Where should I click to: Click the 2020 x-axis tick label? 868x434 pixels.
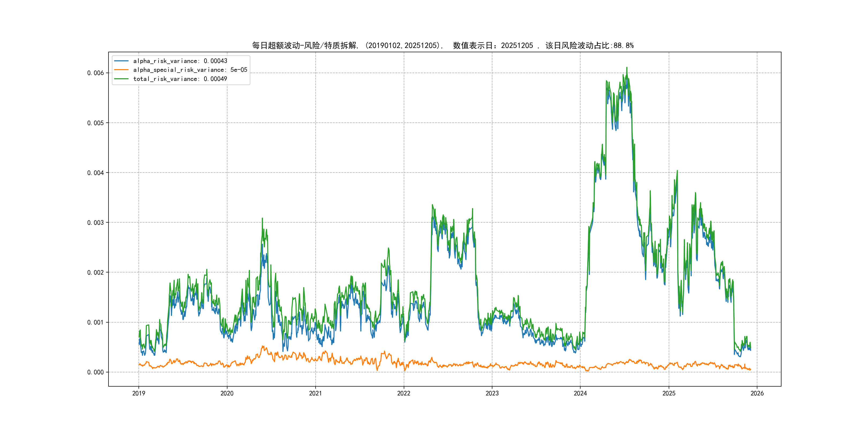(227, 393)
